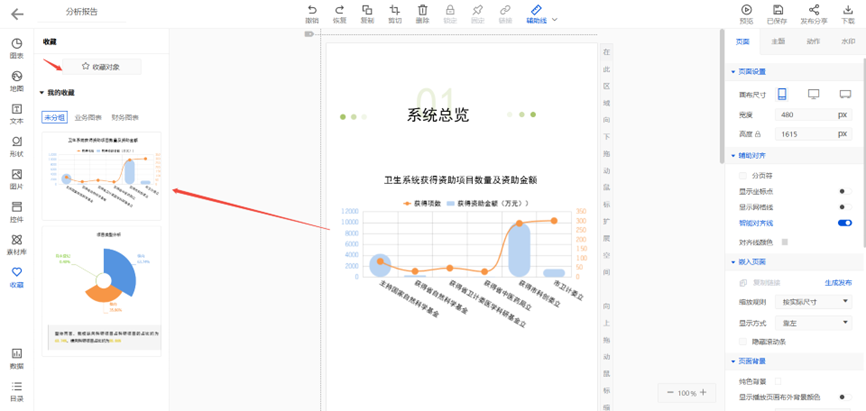The height and width of the screenshot is (411, 866).
Task: Open the 素材库 material library
Action: pyautogui.click(x=16, y=245)
